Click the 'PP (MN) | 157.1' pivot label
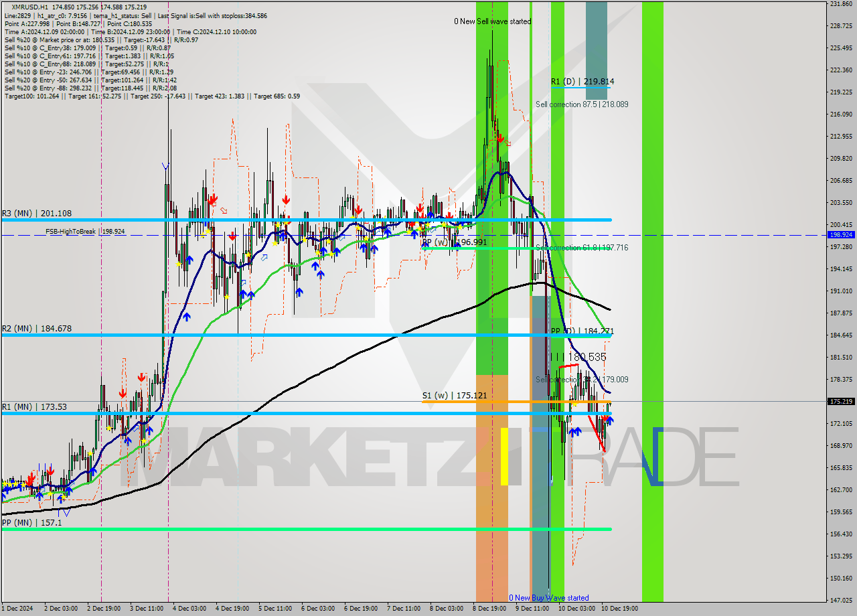This screenshot has width=857, height=616. coord(31,522)
